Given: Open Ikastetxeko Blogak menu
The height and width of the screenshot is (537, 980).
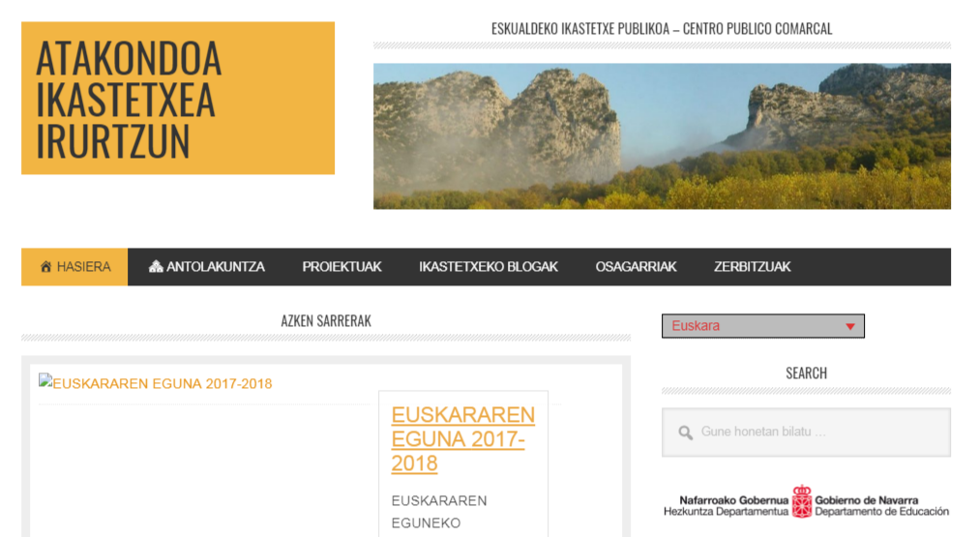Looking at the screenshot, I should click(x=489, y=267).
